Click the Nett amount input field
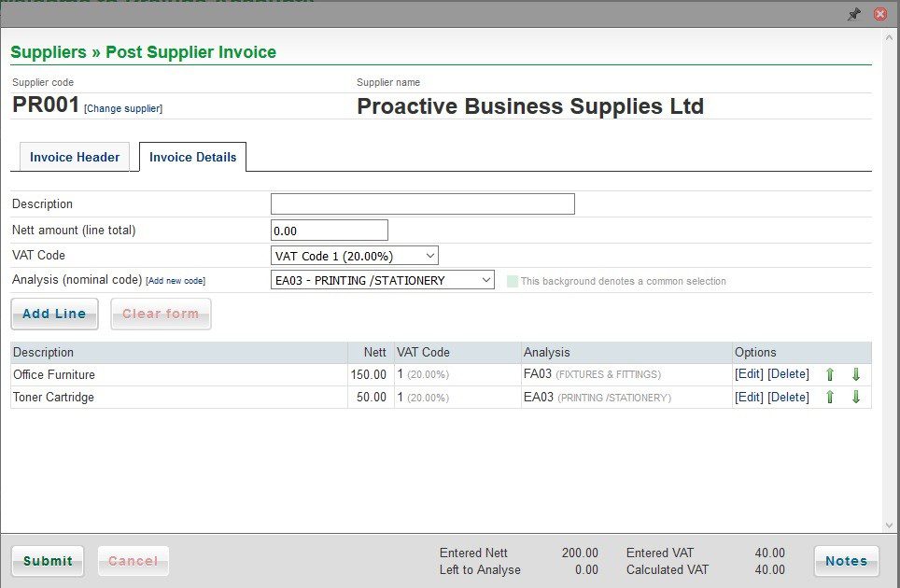 [330, 231]
